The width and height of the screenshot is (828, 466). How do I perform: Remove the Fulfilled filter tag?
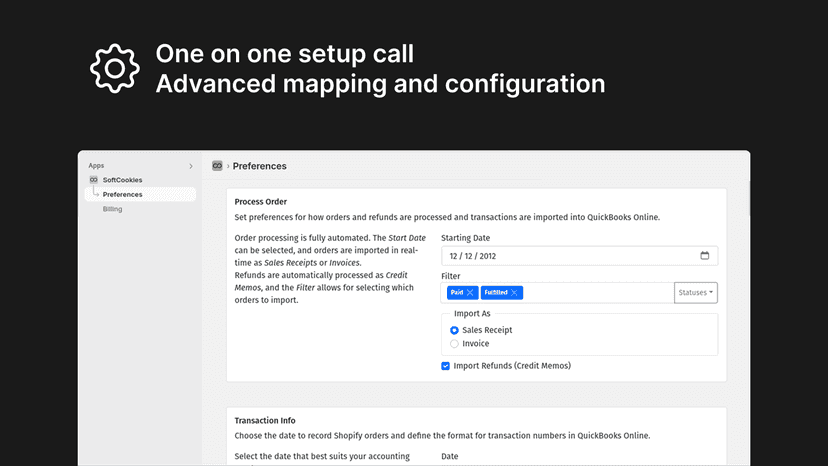pyautogui.click(x=514, y=293)
